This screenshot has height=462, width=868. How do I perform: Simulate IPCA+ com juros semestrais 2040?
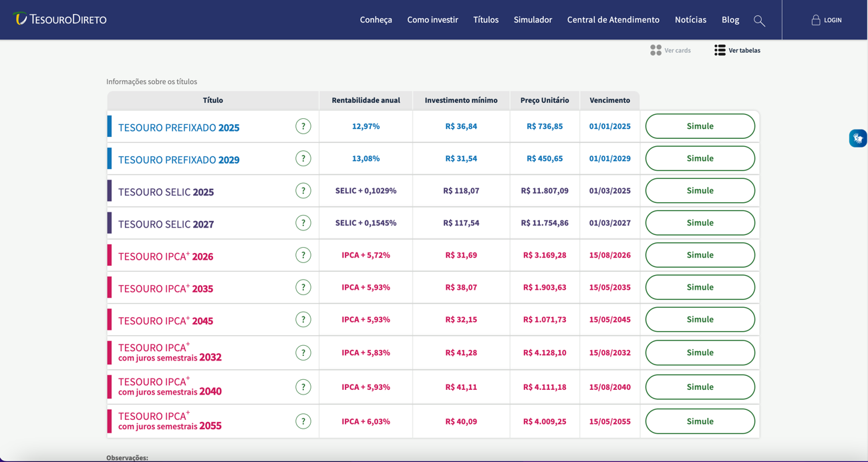[700, 387]
